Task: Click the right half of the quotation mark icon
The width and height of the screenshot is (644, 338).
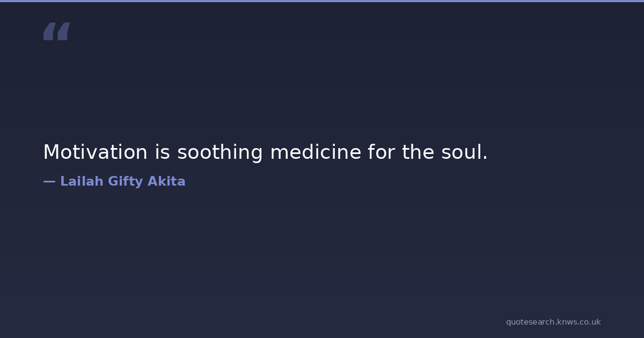Action: click(63, 31)
